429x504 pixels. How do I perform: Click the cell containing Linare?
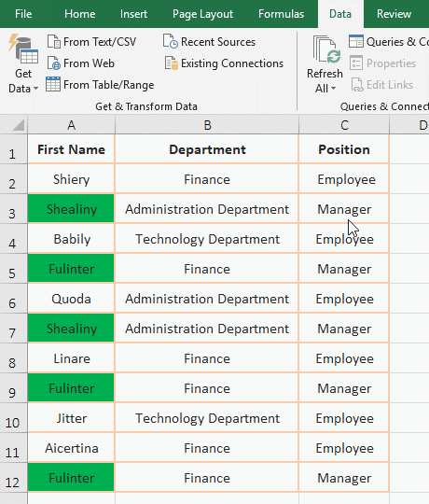[x=71, y=358]
